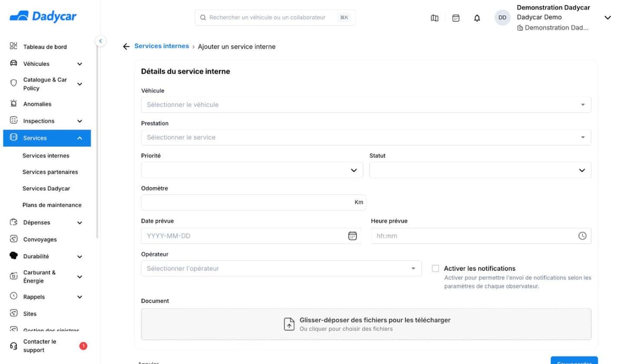Open Services Dadycar submenu item
Viewport: 632px width, 364px height.
46,188
